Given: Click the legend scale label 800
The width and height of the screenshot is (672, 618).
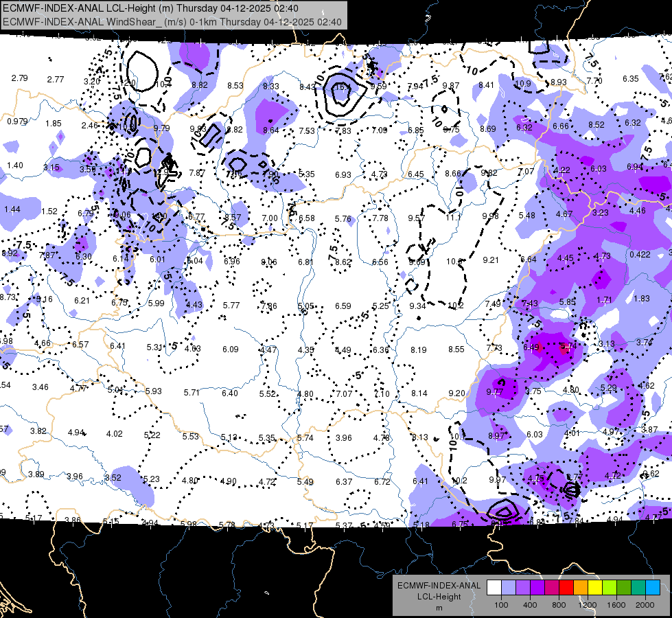Looking at the screenshot, I should pos(559,605).
